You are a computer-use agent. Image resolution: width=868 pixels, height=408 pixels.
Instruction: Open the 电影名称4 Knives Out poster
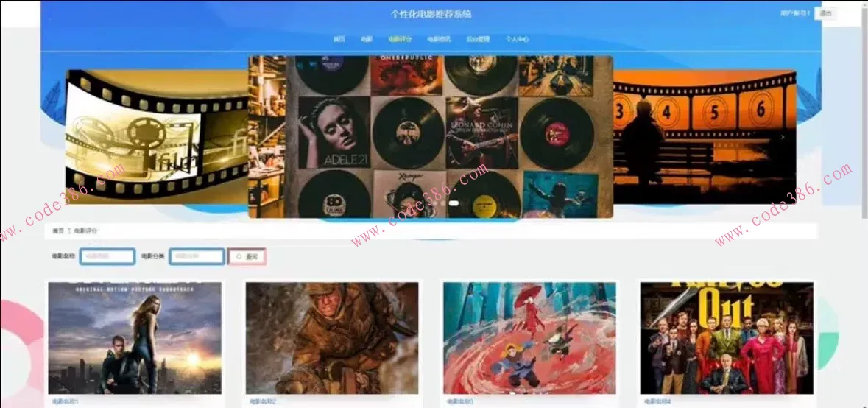coord(727,338)
